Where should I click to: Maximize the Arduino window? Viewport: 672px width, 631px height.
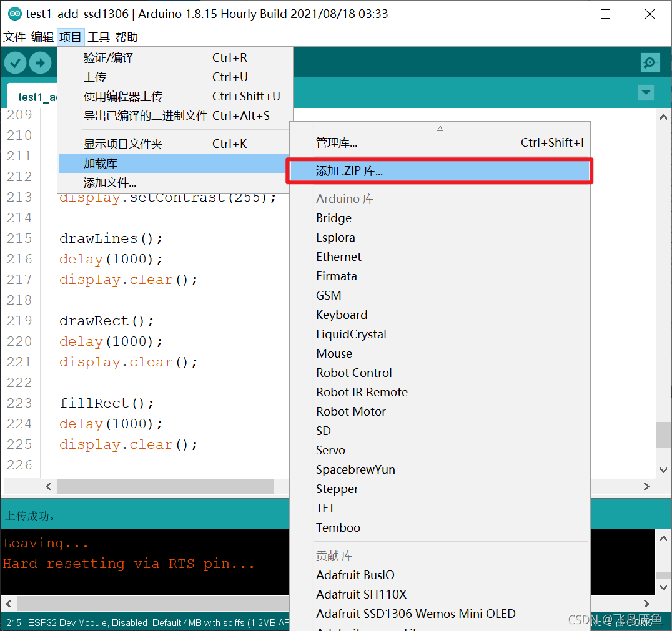pyautogui.click(x=605, y=14)
